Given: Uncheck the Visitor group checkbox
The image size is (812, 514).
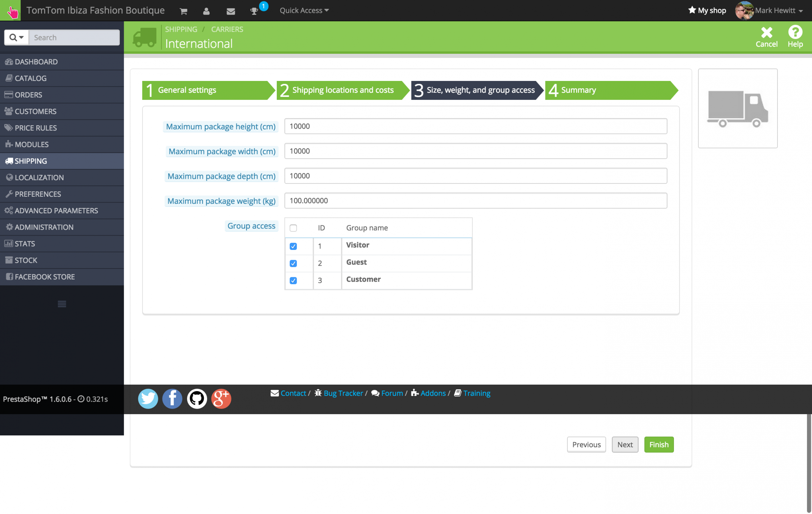Looking at the screenshot, I should (293, 246).
